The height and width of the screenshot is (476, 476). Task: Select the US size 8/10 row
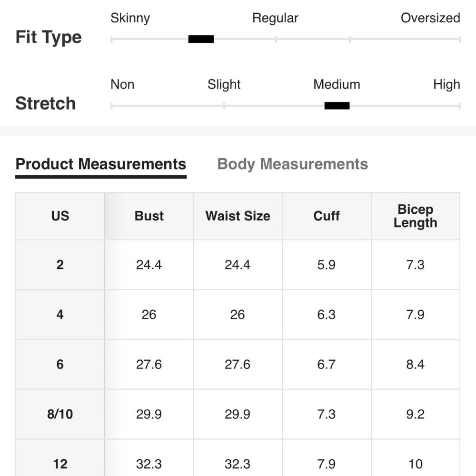pos(238,414)
